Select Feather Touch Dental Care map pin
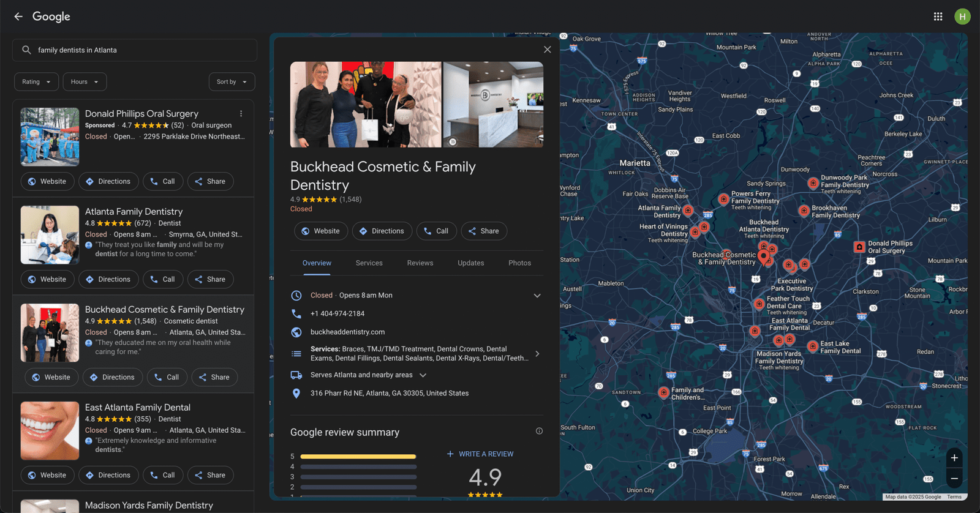The height and width of the screenshot is (513, 980). (759, 304)
